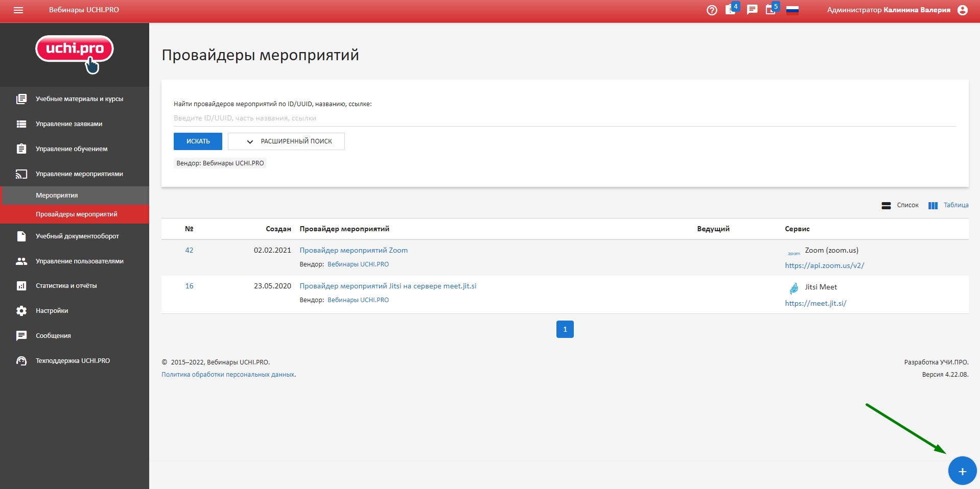Click the Настройки gear icon

click(21, 311)
